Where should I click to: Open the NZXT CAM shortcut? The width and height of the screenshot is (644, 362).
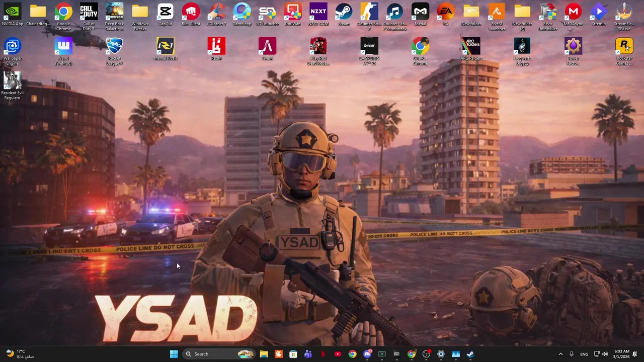(318, 15)
